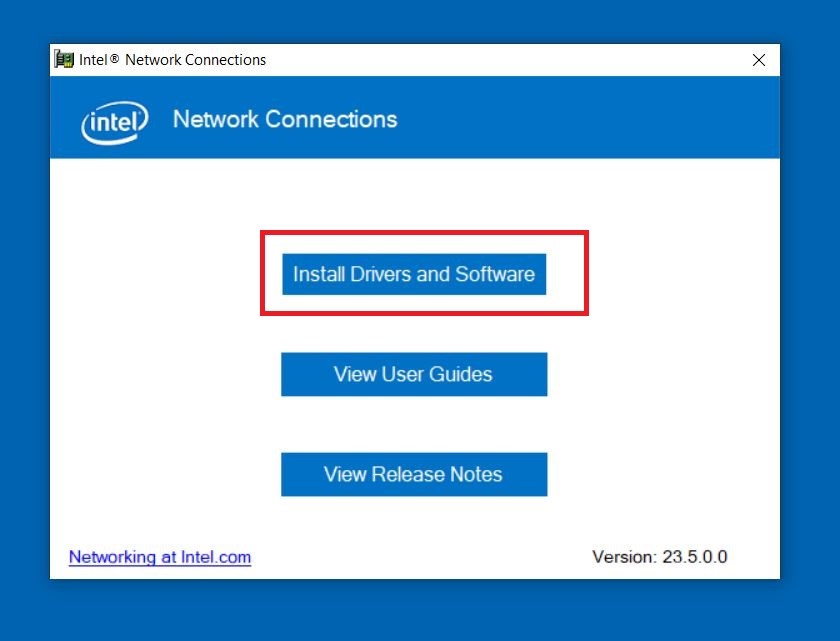
Task: Click the desktop background above the window
Action: pyautogui.click(x=420, y=20)
